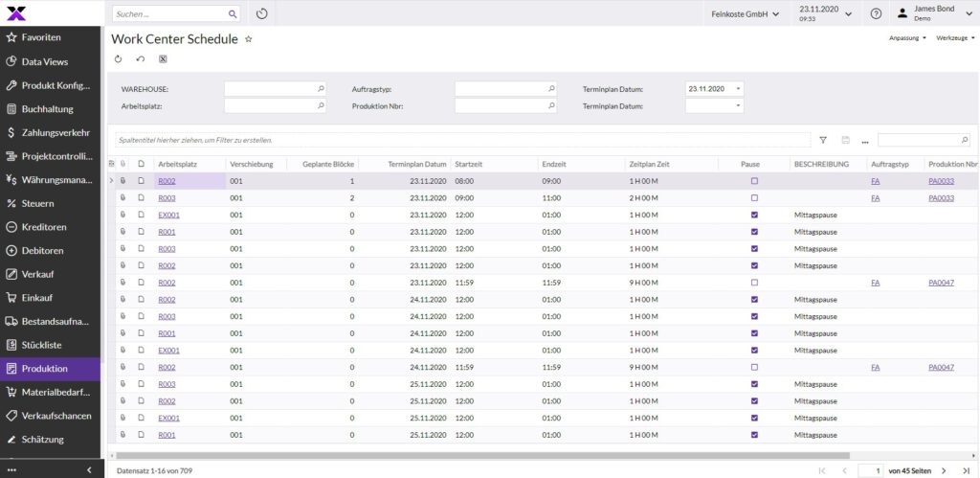
Task: Click horizontal scrollbar of the grid
Action: pos(482,455)
